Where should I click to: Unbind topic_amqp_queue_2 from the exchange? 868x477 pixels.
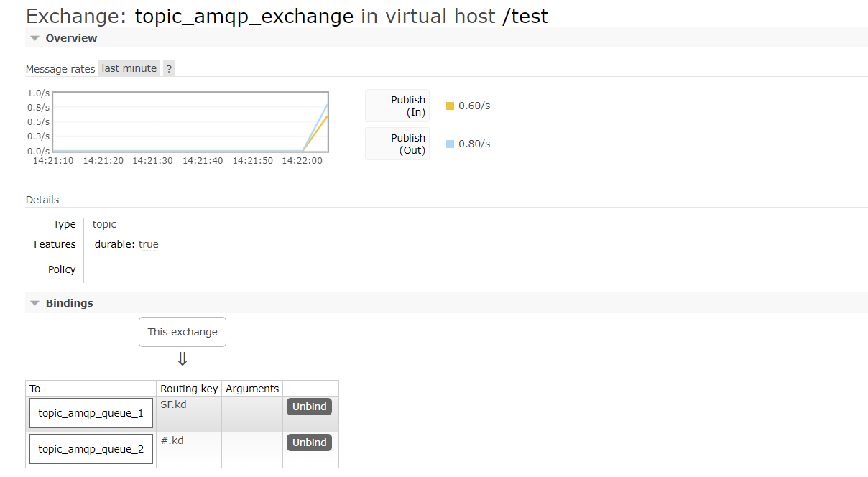[309, 443]
